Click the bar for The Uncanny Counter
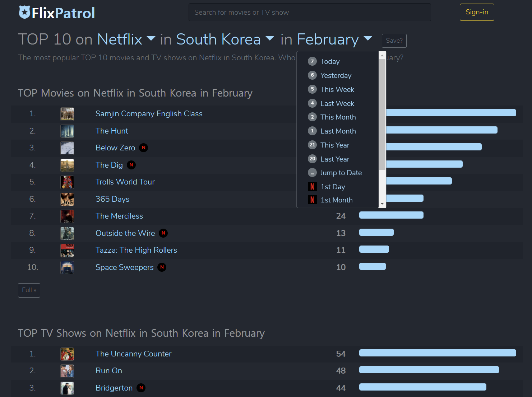532x397 pixels. (438, 353)
